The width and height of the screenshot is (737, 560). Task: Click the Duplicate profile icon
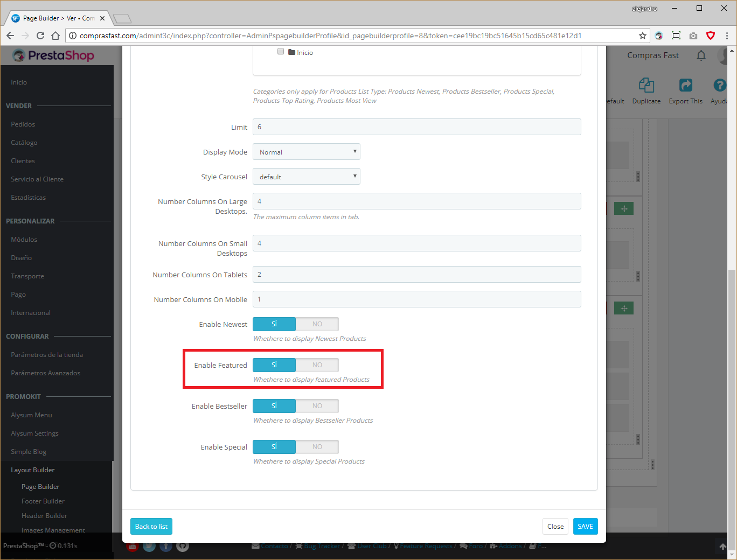(x=646, y=85)
